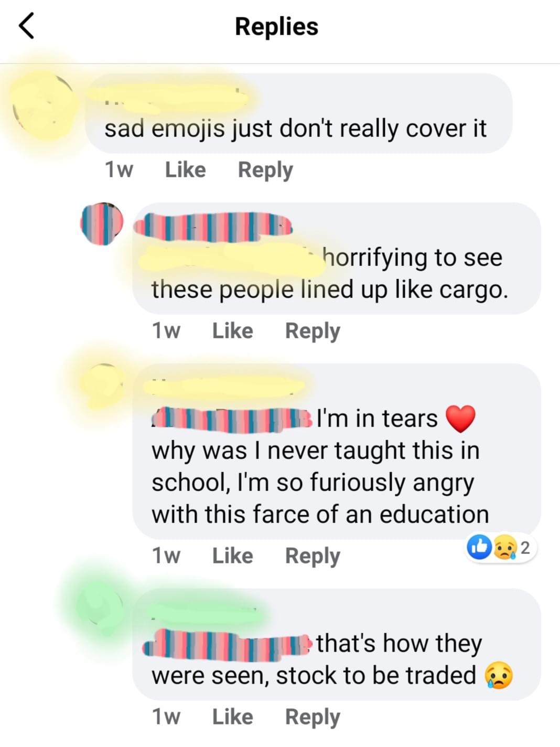This screenshot has width=560, height=747.
Task: Like the 'lined up like cargo' comment
Action: pyautogui.click(x=232, y=330)
